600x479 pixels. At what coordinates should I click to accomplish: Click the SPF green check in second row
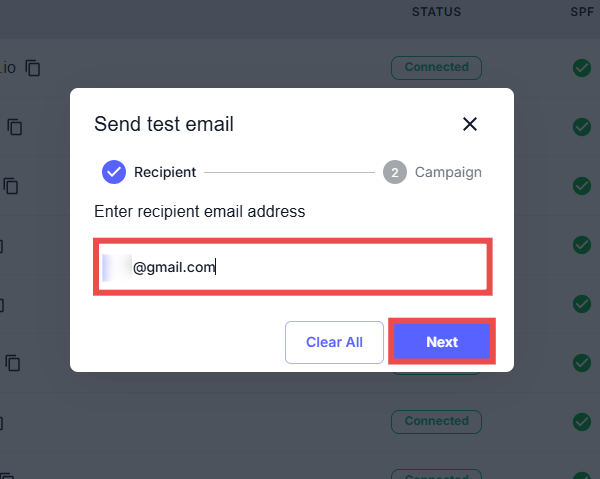point(582,127)
